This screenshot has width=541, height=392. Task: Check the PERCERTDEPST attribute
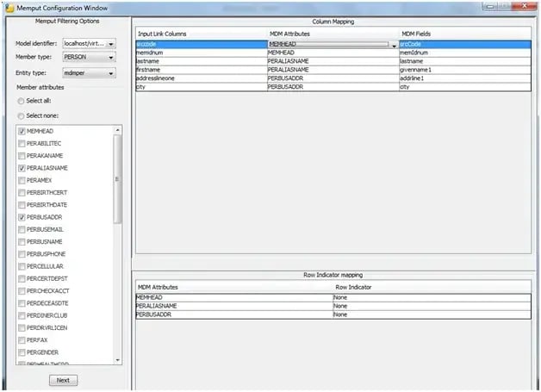tap(22, 278)
